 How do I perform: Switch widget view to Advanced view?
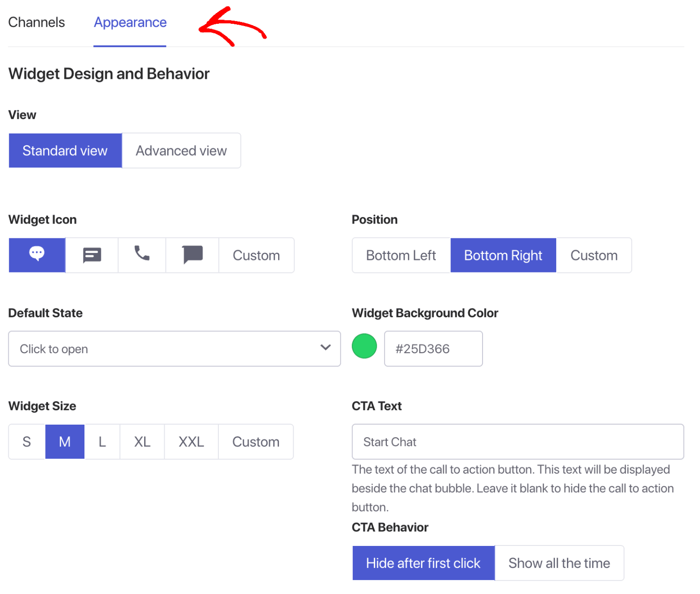[x=181, y=150]
